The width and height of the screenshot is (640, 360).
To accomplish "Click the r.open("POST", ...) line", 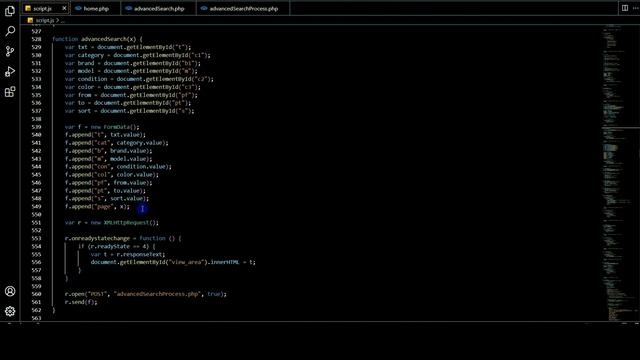I will click(x=146, y=294).
